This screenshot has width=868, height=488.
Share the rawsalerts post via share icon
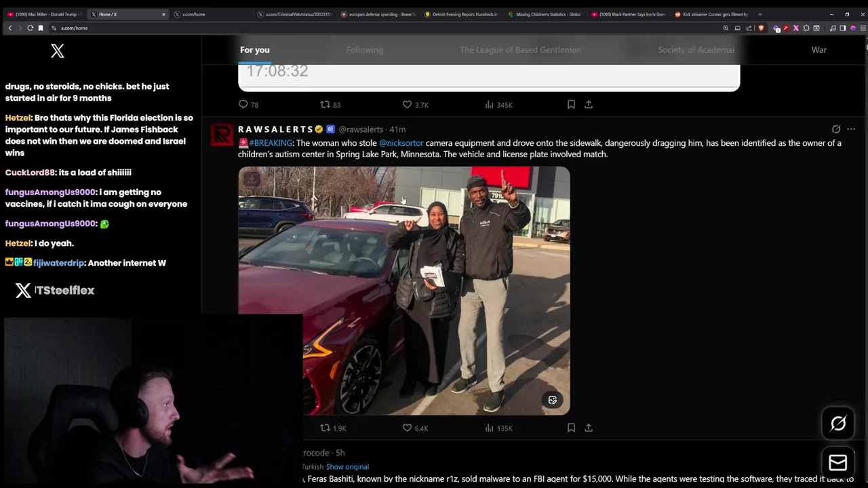pyautogui.click(x=589, y=428)
